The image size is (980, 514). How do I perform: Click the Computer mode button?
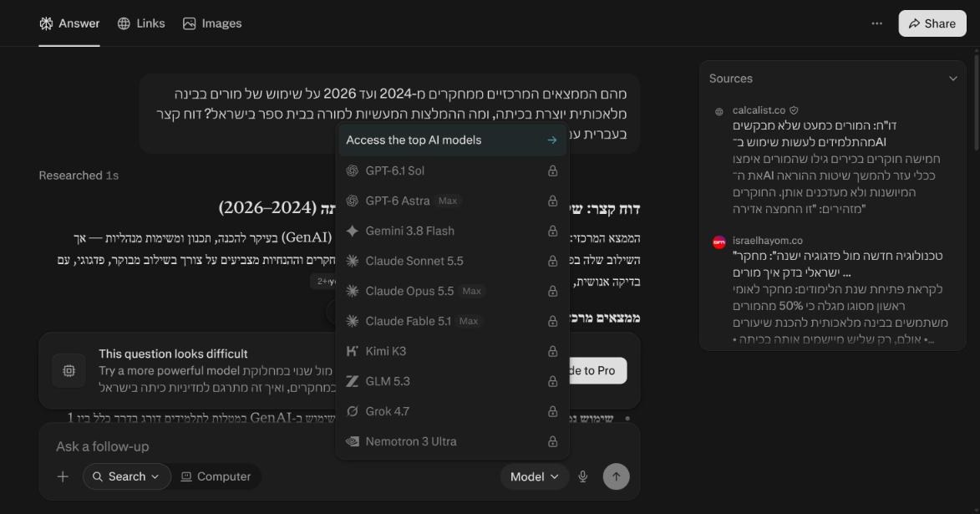(x=216, y=476)
